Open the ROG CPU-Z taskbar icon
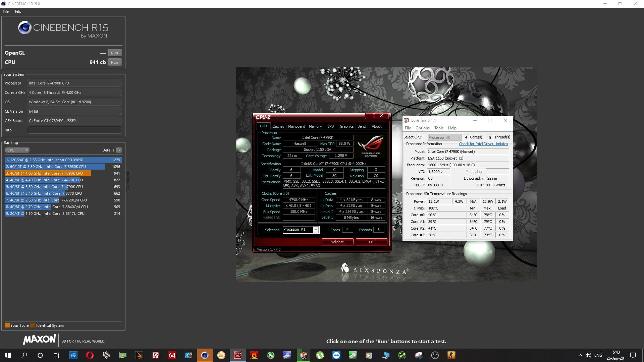644x362 pixels. 238,355
